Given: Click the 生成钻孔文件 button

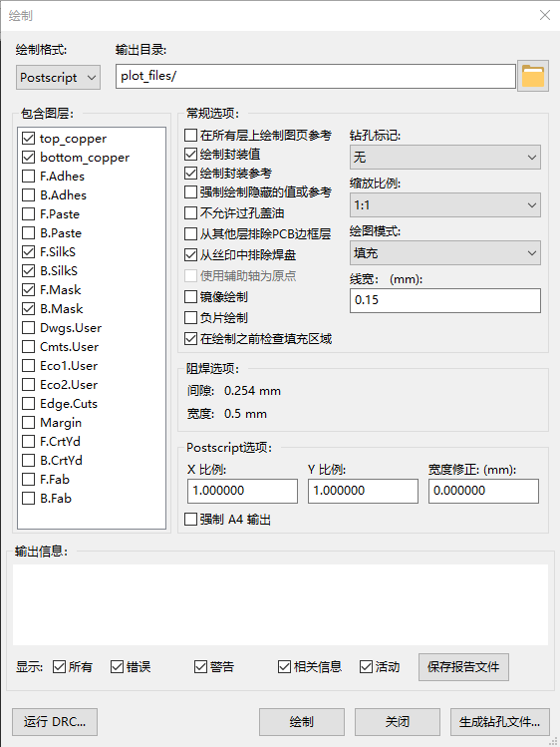Looking at the screenshot, I should (x=499, y=722).
